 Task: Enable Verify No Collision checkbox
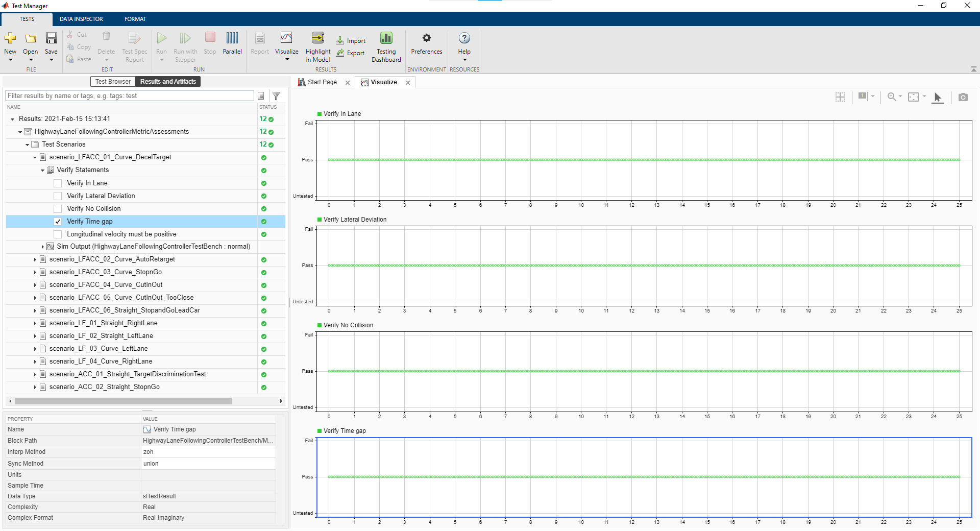point(58,209)
